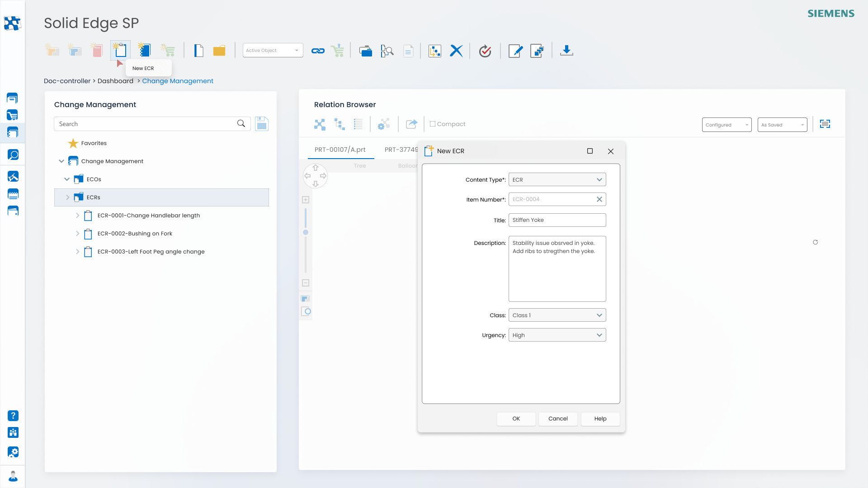
Task: Click the Relation Browser share export arrow
Action: click(411, 124)
